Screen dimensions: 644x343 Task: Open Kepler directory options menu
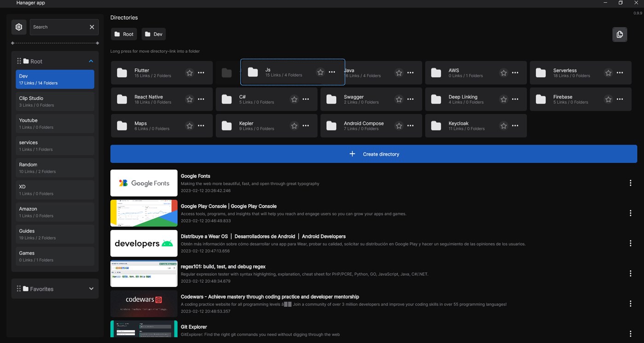click(306, 126)
